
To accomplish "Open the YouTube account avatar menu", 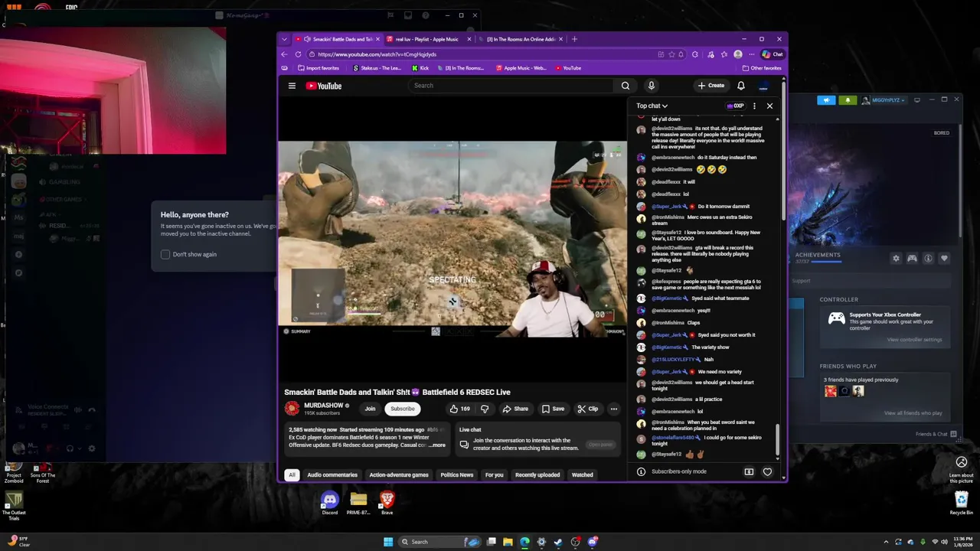I will 763,86.
